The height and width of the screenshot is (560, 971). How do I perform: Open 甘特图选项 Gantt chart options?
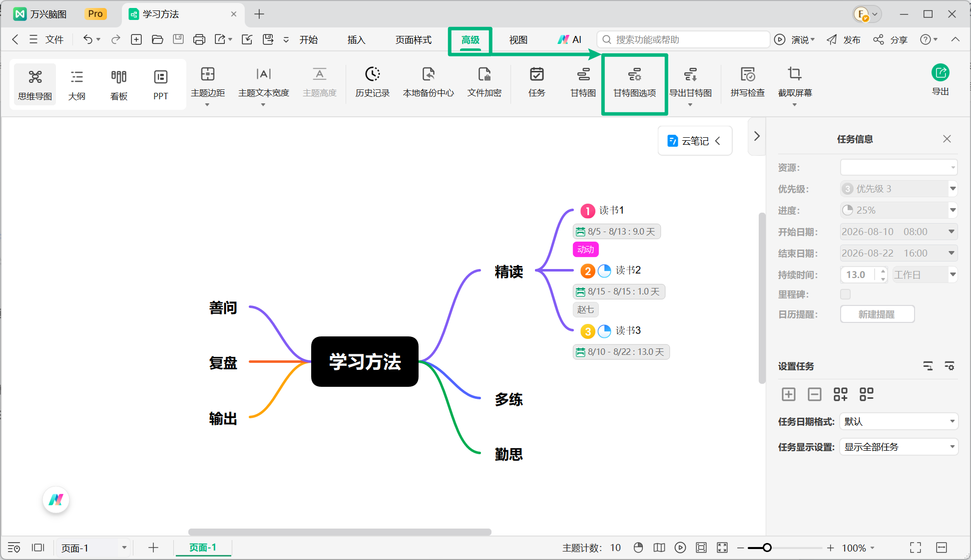click(x=635, y=82)
